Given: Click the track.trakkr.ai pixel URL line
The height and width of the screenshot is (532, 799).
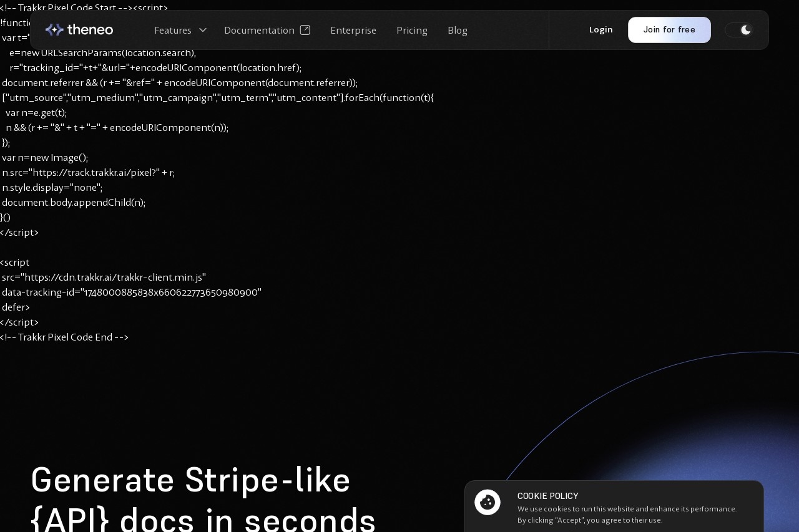Looking at the screenshot, I should pyautogui.click(x=89, y=173).
